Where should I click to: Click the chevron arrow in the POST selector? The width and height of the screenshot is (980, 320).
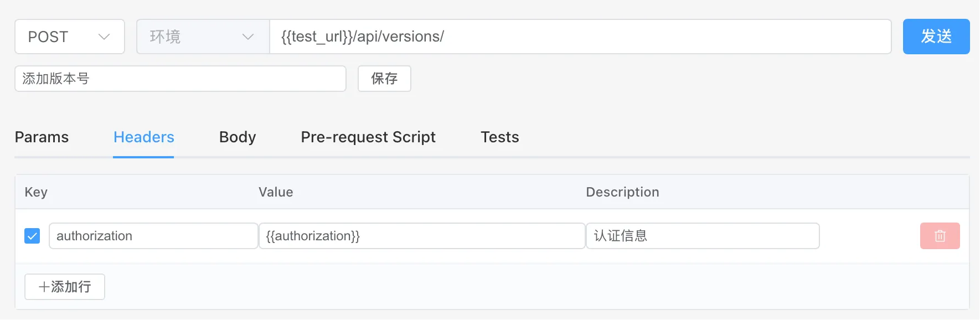tap(104, 37)
